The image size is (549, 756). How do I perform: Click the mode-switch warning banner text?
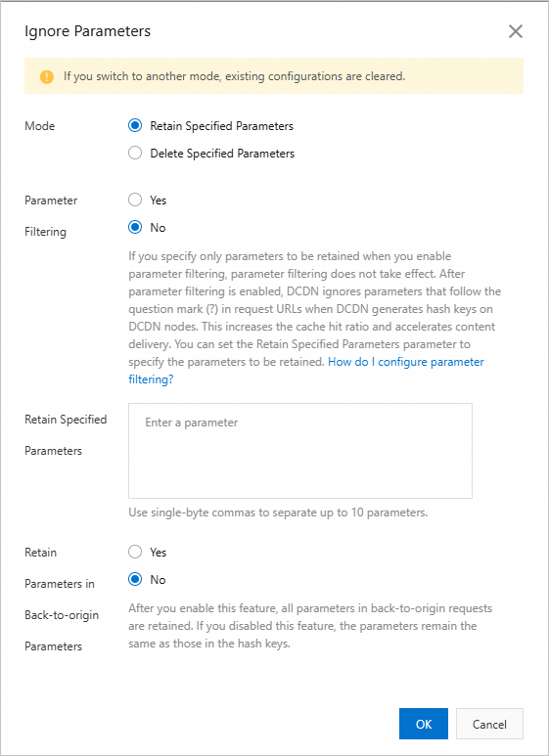[235, 76]
